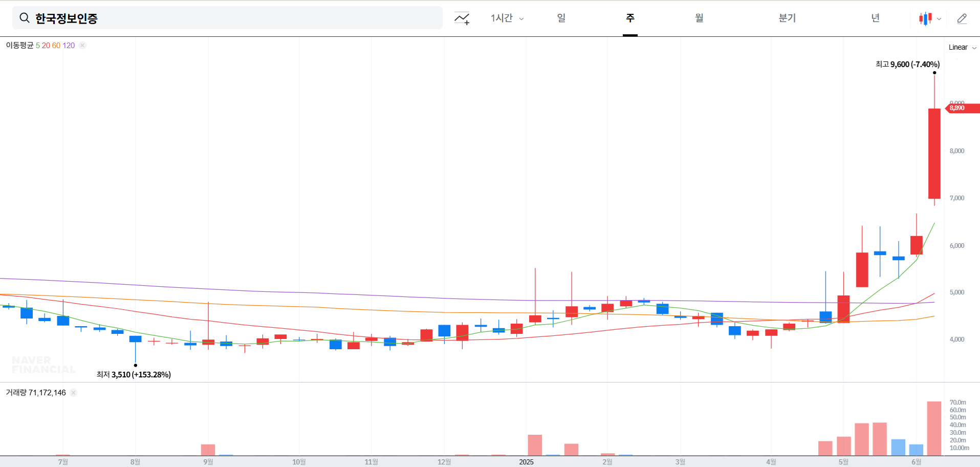980x467 pixels.
Task: Expand the 1시간 interval dropdown
Action: coord(507,18)
